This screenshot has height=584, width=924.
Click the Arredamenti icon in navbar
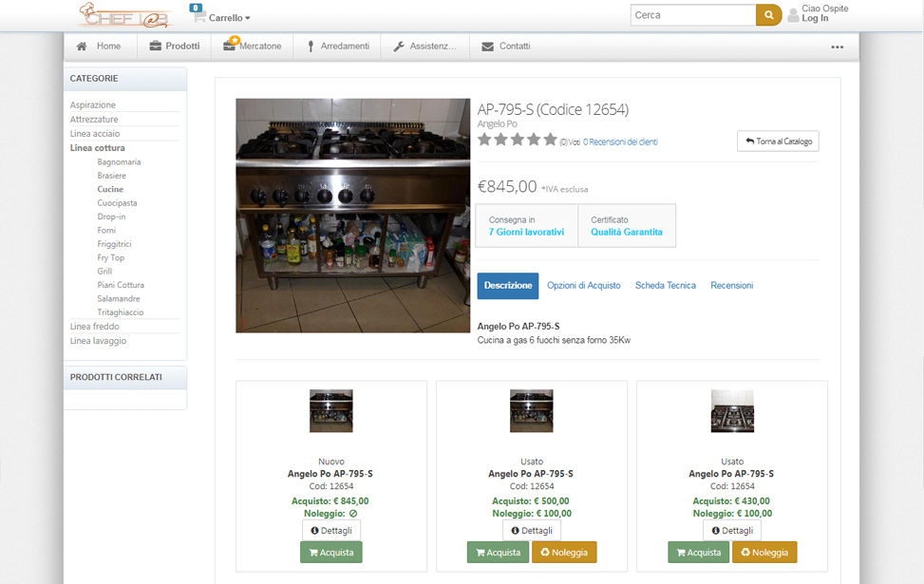311,46
